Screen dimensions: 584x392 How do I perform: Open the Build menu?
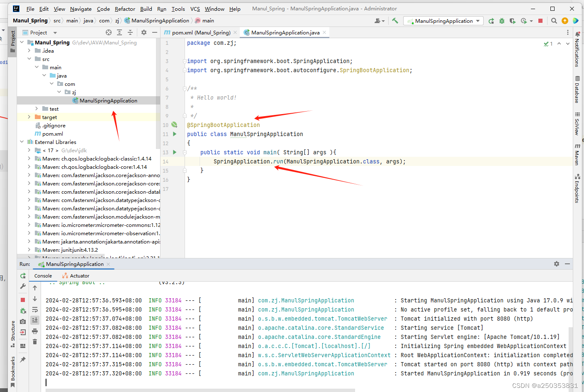point(146,9)
